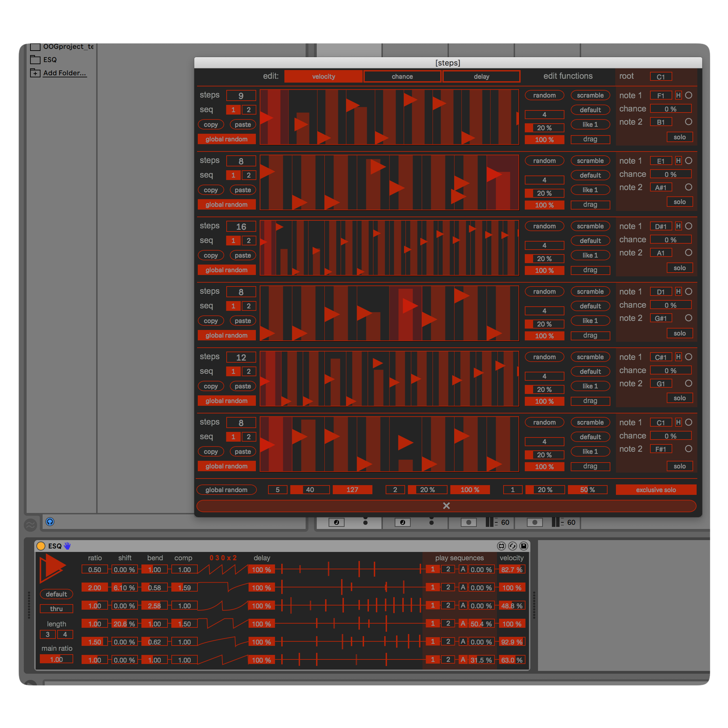The image size is (728, 728).
Task: Open the ESQ folder in browser
Action: tap(50, 60)
